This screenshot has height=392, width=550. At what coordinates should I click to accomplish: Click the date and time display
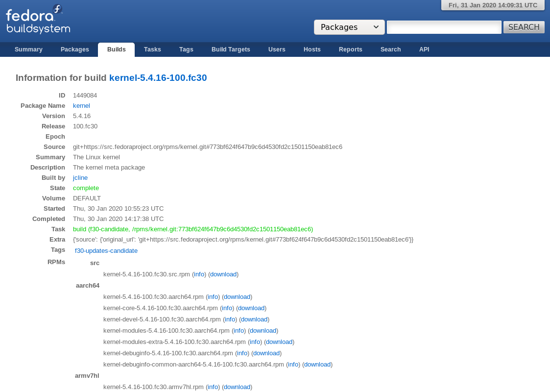pyautogui.click(x=493, y=5)
